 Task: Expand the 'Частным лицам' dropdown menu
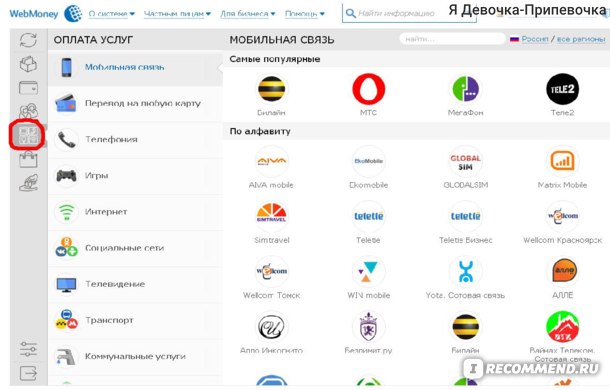point(177,14)
